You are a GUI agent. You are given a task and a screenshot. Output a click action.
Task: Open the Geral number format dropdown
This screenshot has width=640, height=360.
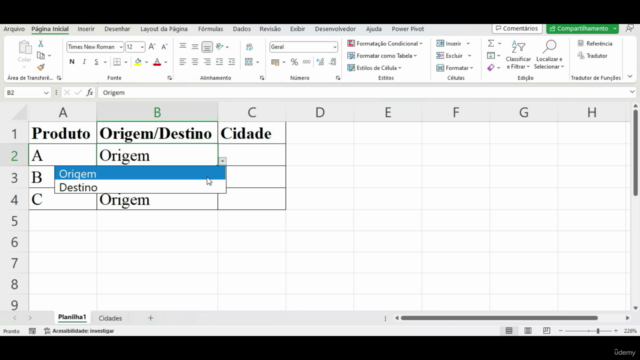pos(334,47)
